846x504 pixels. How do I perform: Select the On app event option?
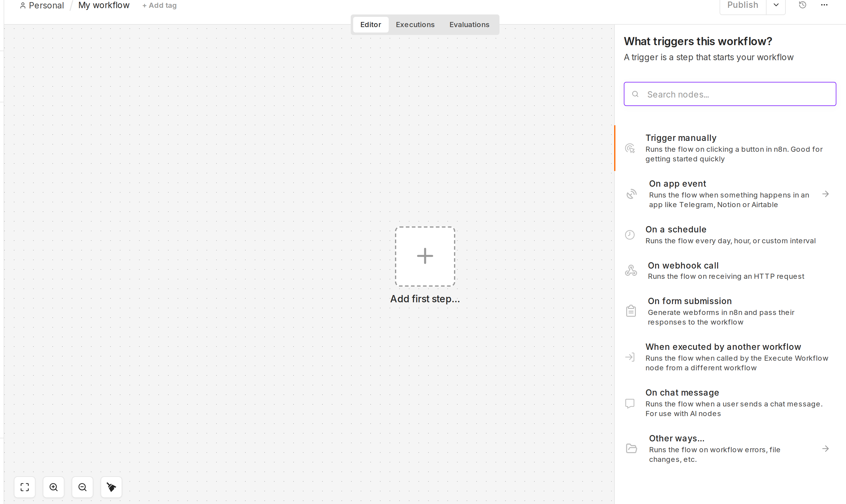pos(730,194)
